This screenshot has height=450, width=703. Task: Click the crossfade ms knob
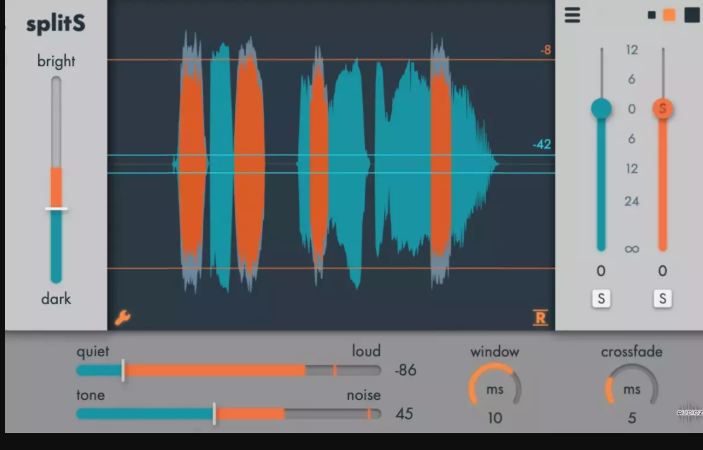(632, 388)
